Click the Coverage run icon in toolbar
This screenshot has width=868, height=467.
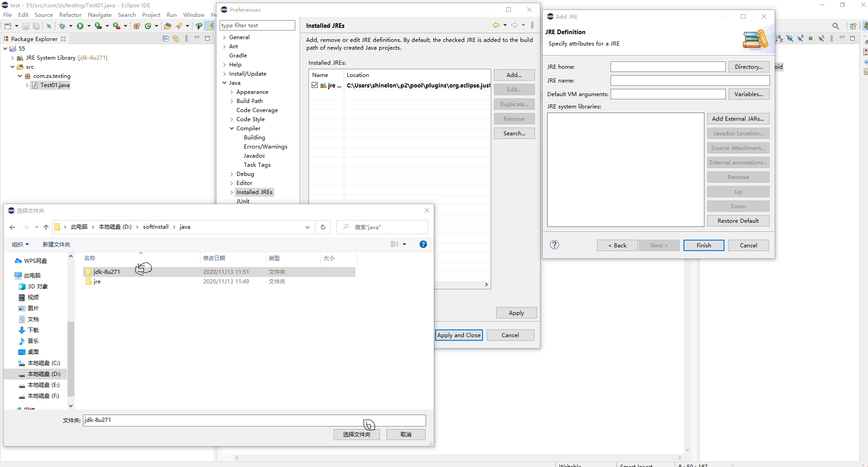(x=98, y=26)
